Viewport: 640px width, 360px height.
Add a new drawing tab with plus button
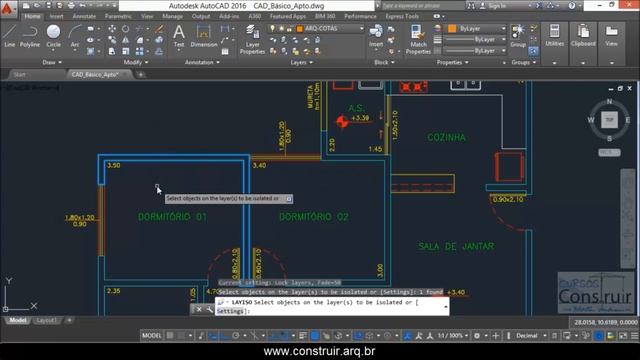pos(140,75)
